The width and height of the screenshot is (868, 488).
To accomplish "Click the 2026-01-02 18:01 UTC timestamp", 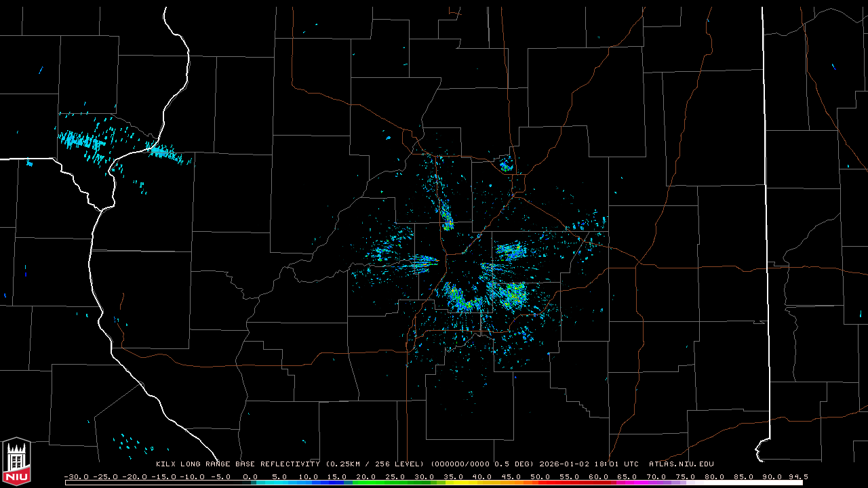I will (x=589, y=464).
